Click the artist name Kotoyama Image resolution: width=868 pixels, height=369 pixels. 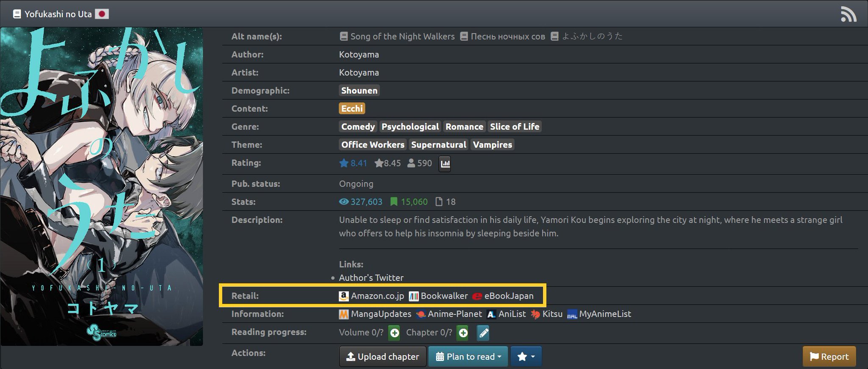pyautogui.click(x=359, y=73)
